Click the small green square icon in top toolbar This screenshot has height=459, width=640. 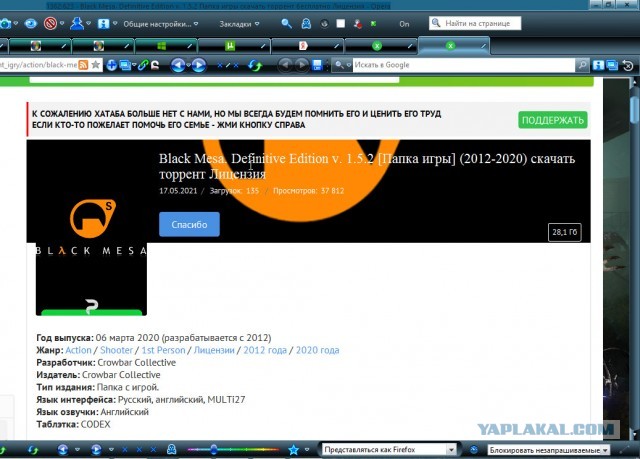[x=373, y=24]
